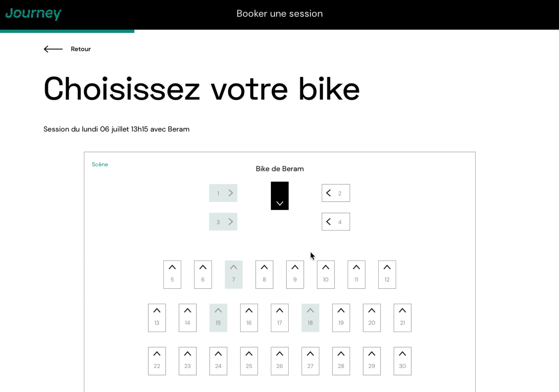Viewport: 559px width, 392px height.
Task: Click the instructor's black bike tile
Action: [x=280, y=196]
